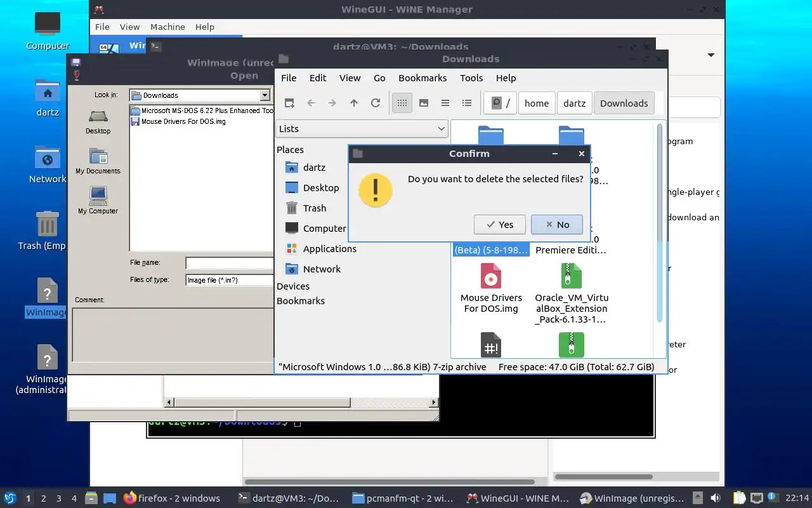Expand the Lists dropdown in file manager sidebar
Image resolution: width=812 pixels, height=508 pixels.
coord(362,129)
